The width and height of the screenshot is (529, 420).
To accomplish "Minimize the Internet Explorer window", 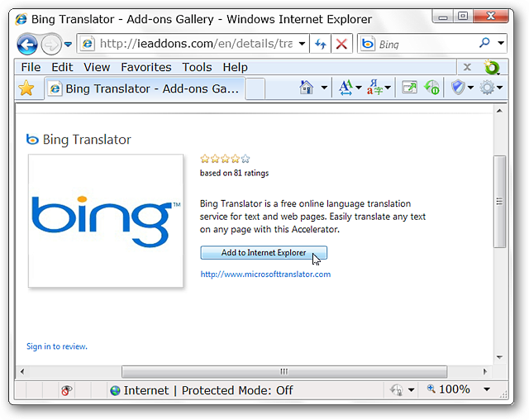I will pyautogui.click(x=443, y=17).
